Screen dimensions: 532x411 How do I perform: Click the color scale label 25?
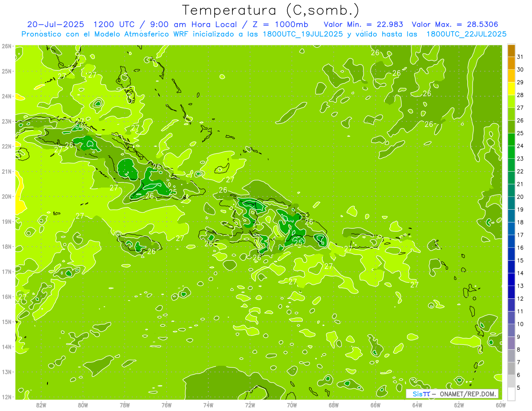[x=520, y=133]
